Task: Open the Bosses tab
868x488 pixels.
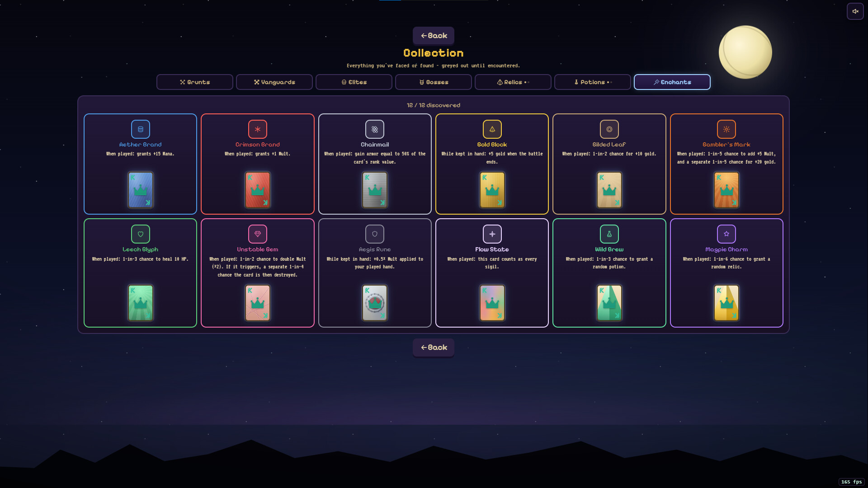Action: tap(434, 82)
